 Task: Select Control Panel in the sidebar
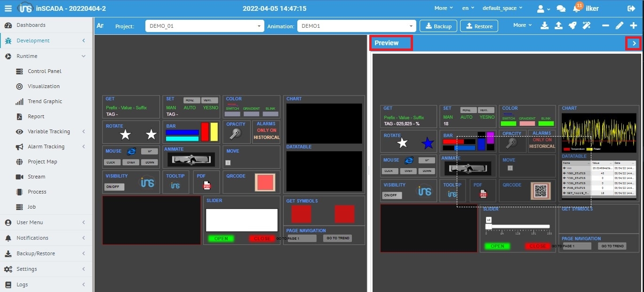(x=44, y=71)
